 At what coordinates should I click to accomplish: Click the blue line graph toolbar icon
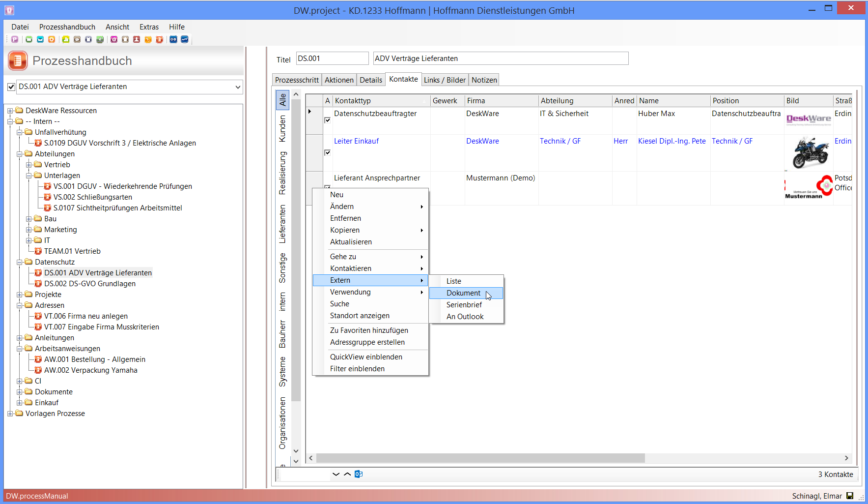pos(185,39)
